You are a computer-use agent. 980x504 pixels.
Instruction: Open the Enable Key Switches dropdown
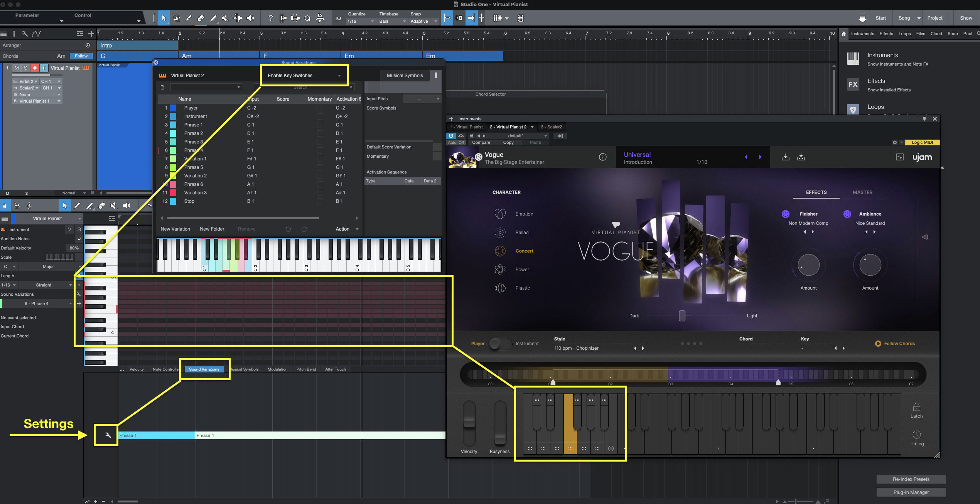[x=304, y=76]
